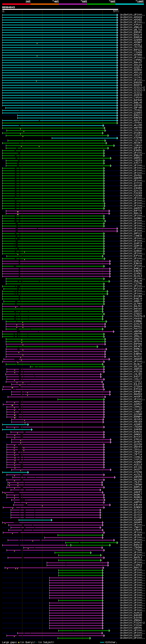The height and width of the screenshot is (644, 146).
Task: Select the UniRef100_Q4P3F0 label
Action: click(131, 148)
